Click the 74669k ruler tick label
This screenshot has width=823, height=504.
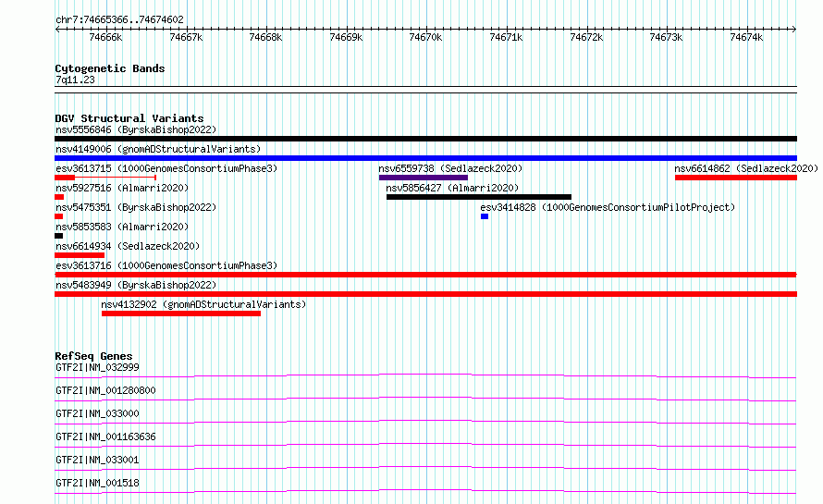(x=346, y=37)
